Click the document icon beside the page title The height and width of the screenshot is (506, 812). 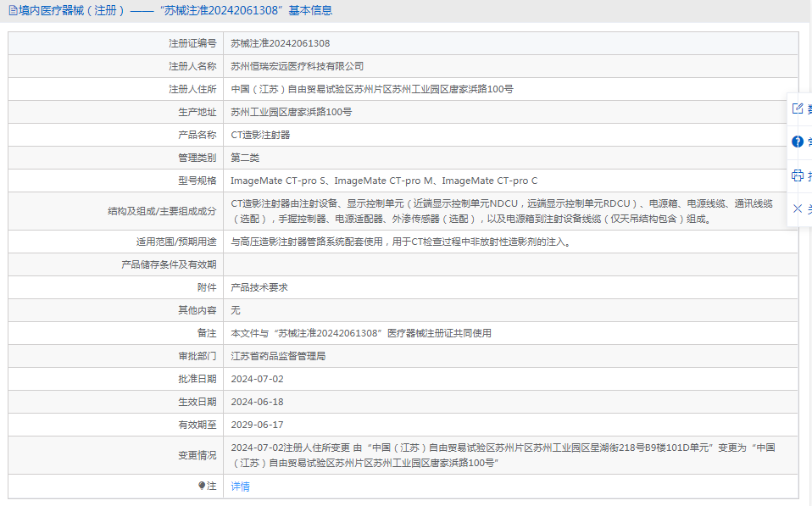tap(13, 10)
